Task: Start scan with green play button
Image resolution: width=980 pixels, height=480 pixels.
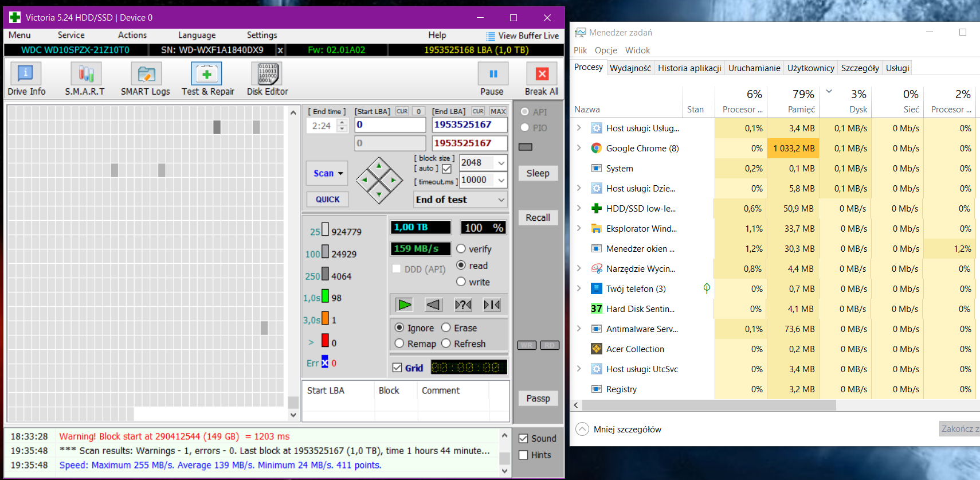Action: click(x=405, y=305)
